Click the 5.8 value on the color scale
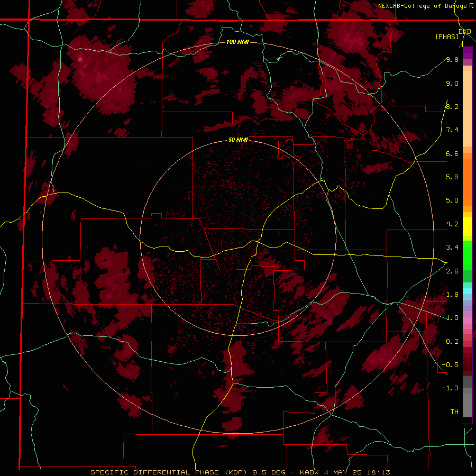 (452, 177)
